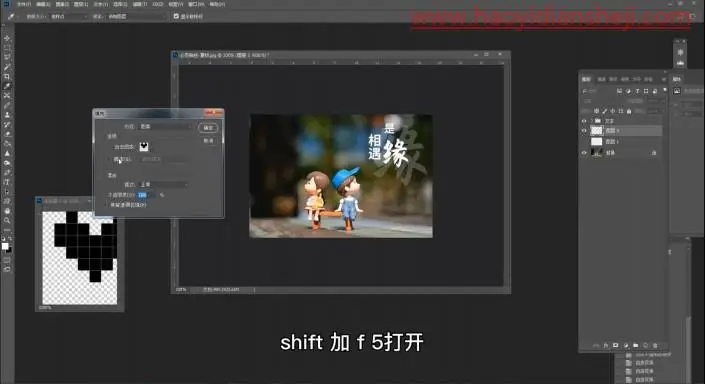Open background color swatch
This screenshot has height=384, width=705.
tap(9, 250)
